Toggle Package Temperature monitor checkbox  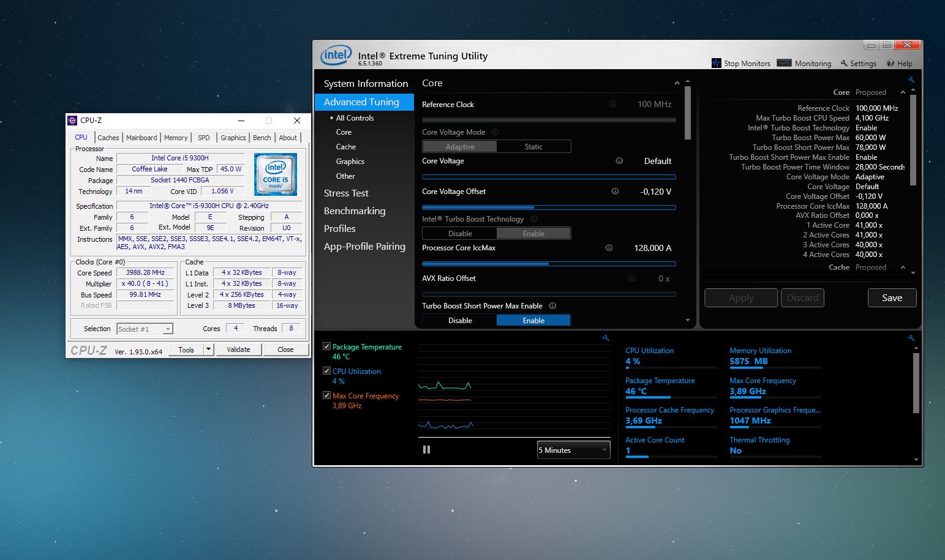(x=326, y=346)
